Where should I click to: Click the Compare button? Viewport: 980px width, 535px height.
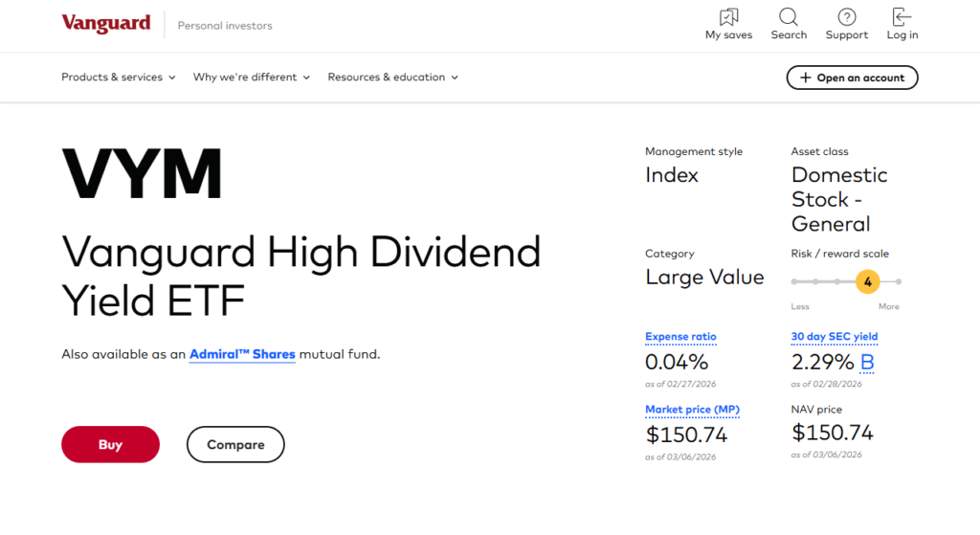235,444
